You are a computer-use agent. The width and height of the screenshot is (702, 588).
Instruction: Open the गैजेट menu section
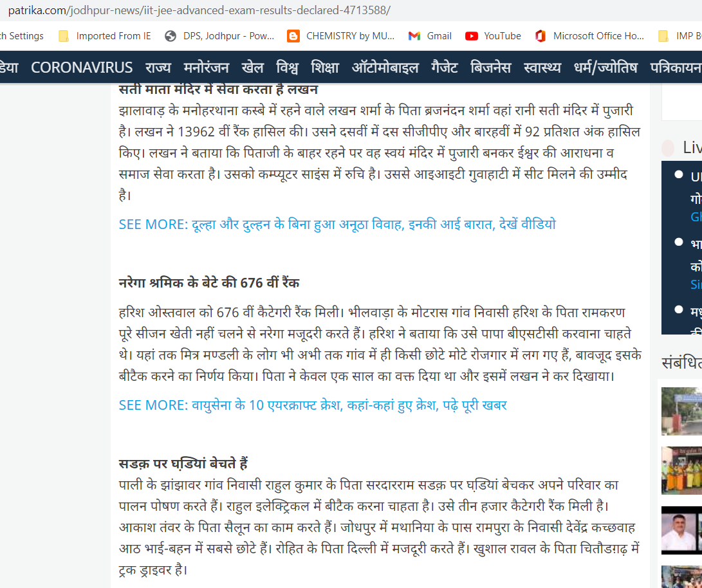(444, 68)
